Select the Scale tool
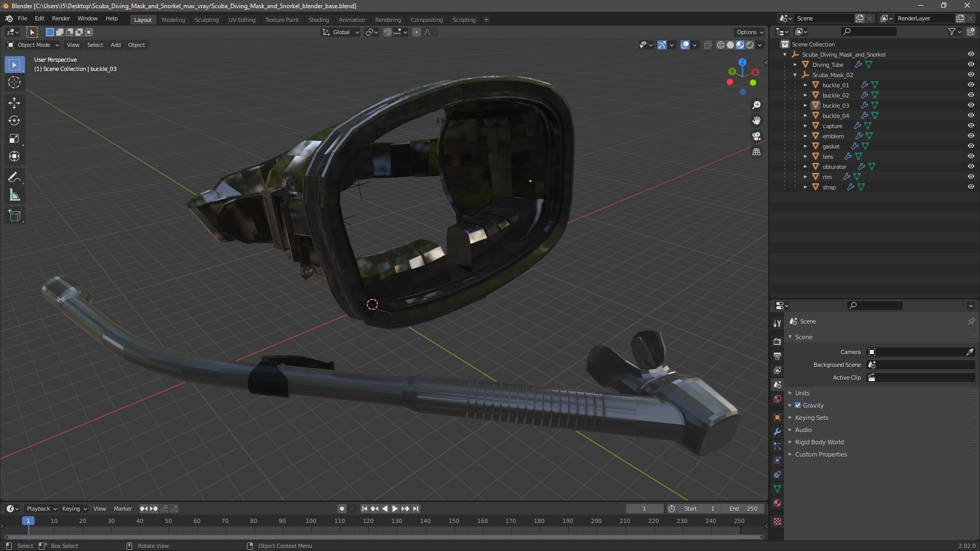980x551 pixels. pyautogui.click(x=14, y=138)
